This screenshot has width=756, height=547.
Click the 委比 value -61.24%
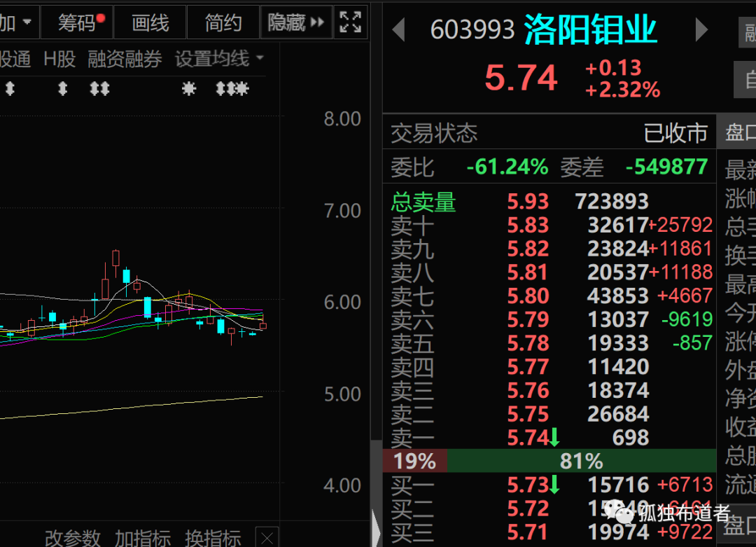507,167
